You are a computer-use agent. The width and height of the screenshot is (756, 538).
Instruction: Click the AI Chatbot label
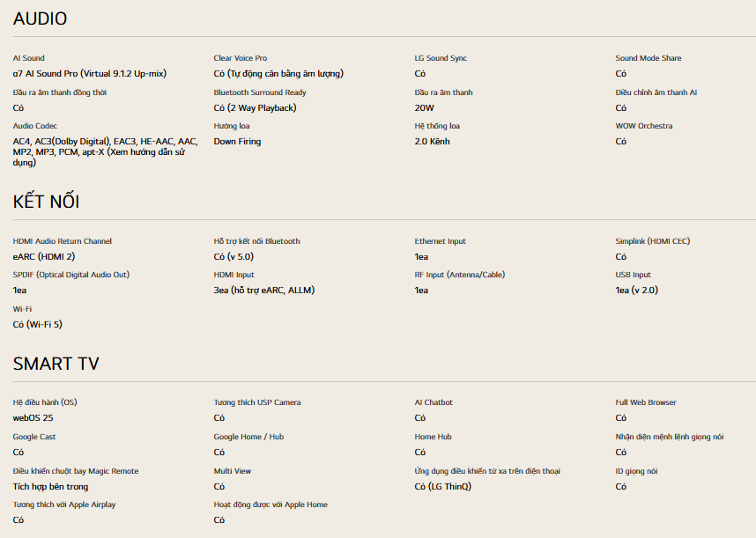coord(434,402)
